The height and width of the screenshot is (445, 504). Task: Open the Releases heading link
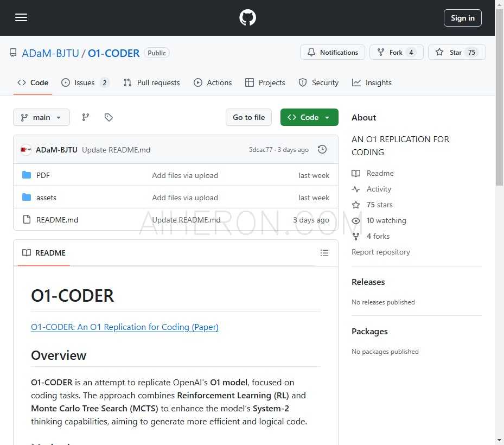tap(368, 282)
